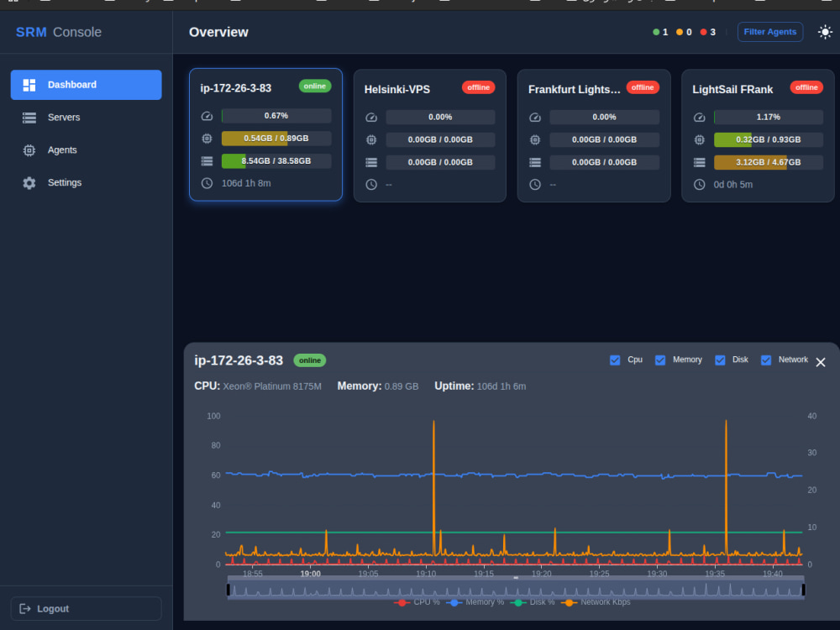Click the green online agents count indicator
Image resolution: width=840 pixels, height=630 pixels.
(660, 32)
